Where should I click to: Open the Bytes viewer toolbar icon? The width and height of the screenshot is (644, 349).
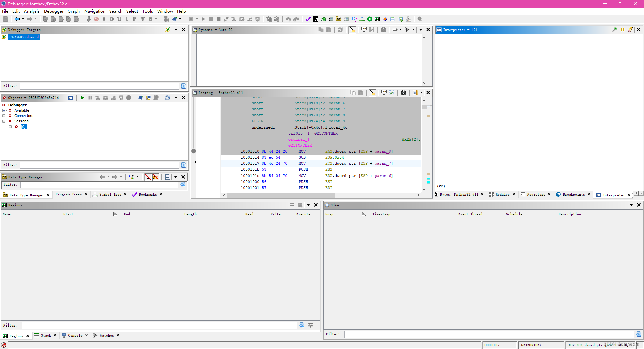pyautogui.click(x=316, y=19)
